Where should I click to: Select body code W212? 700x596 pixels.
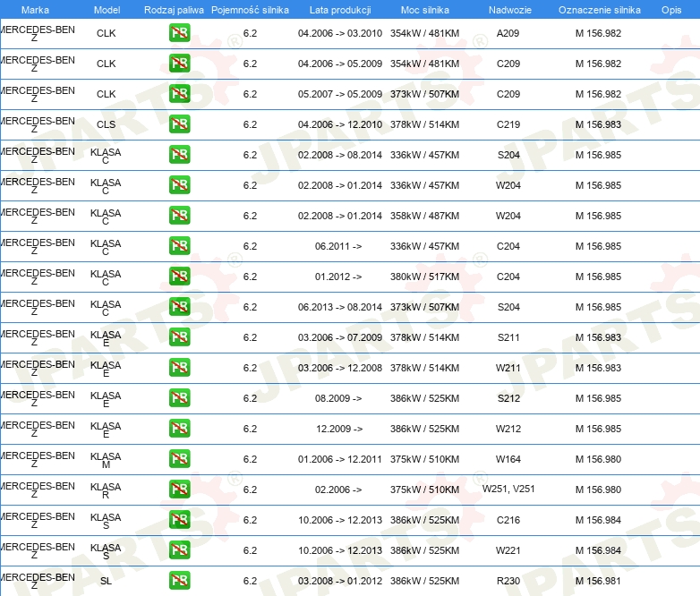click(x=508, y=429)
